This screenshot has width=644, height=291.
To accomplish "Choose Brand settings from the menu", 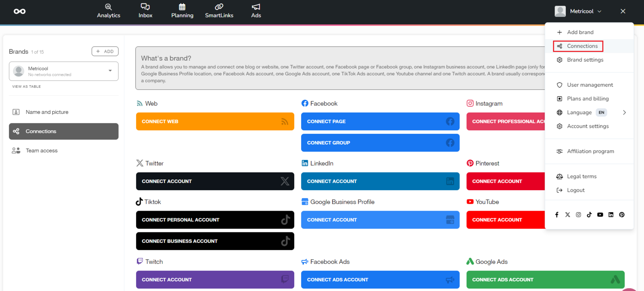I will click(x=585, y=60).
